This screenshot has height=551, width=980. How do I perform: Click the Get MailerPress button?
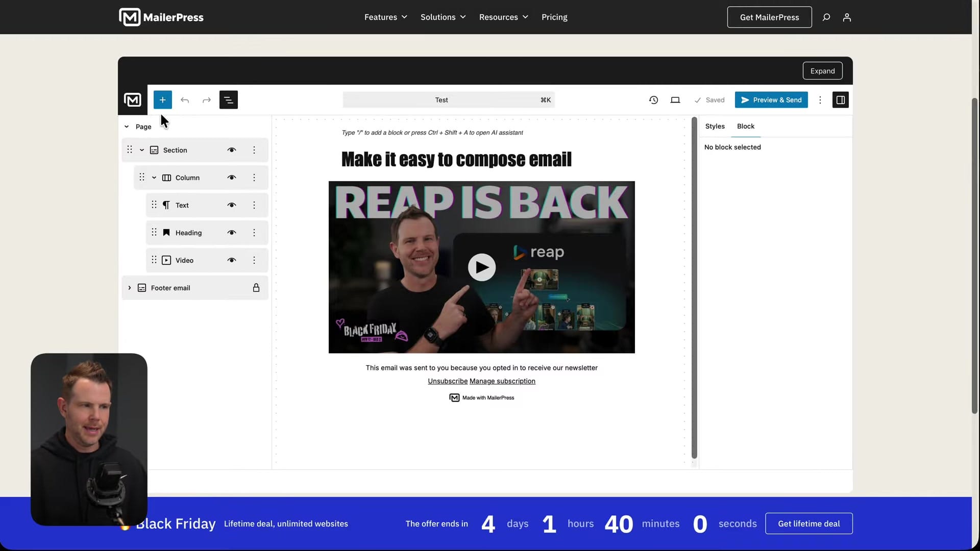click(x=769, y=17)
